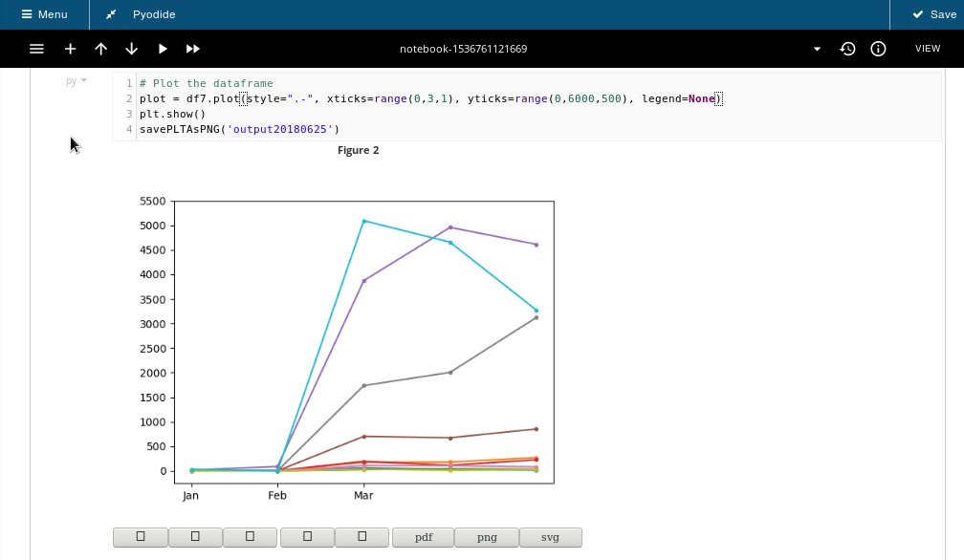Open the cell list hamburger icon
This screenshot has width=964, height=560.
coord(37,49)
